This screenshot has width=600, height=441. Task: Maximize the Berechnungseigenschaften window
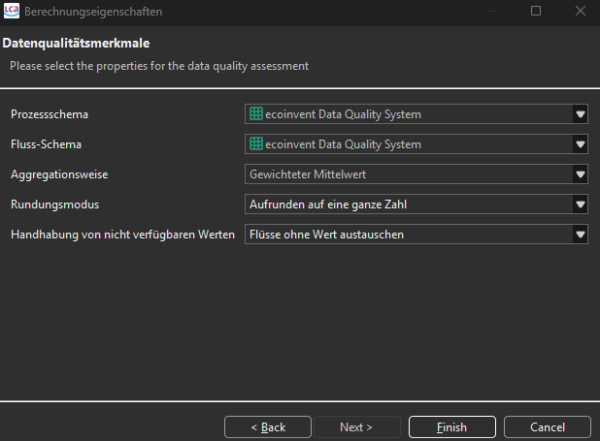[x=535, y=11]
